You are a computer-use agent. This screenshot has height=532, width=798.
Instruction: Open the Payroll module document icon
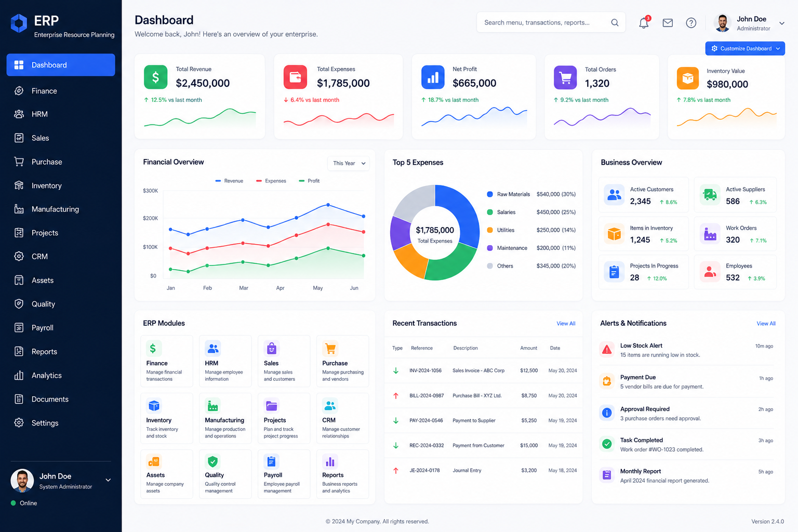click(x=272, y=461)
